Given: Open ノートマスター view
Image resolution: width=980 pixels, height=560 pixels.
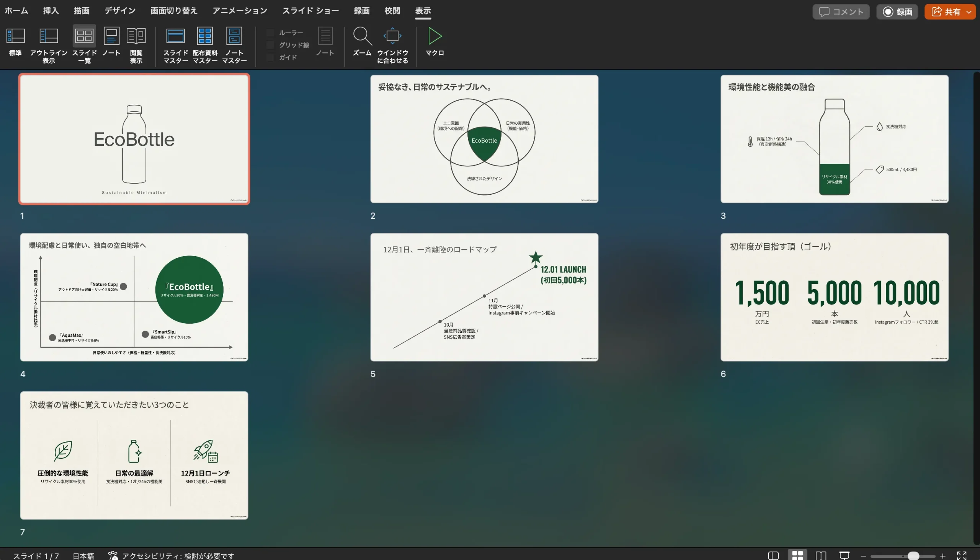Looking at the screenshot, I should [x=234, y=46].
